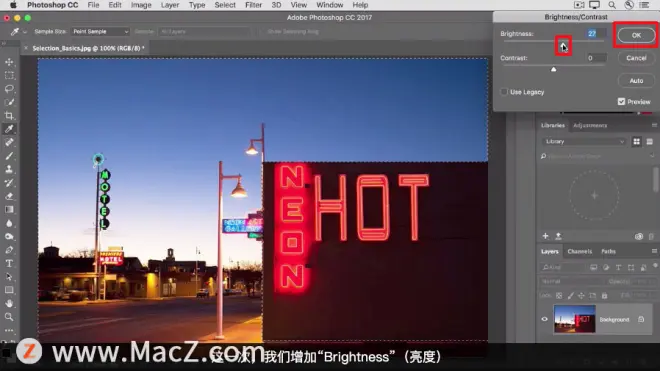Open the Layers panel options menu

[654, 251]
